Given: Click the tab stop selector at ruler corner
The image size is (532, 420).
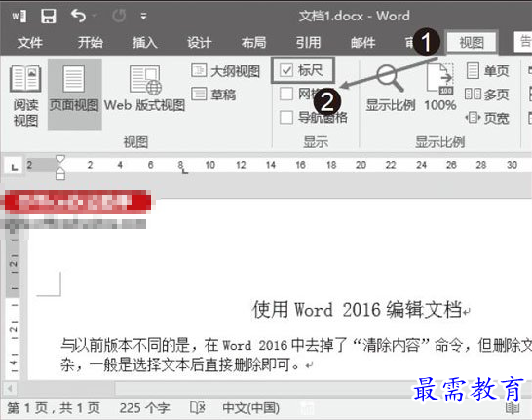Looking at the screenshot, I should click(14, 166).
